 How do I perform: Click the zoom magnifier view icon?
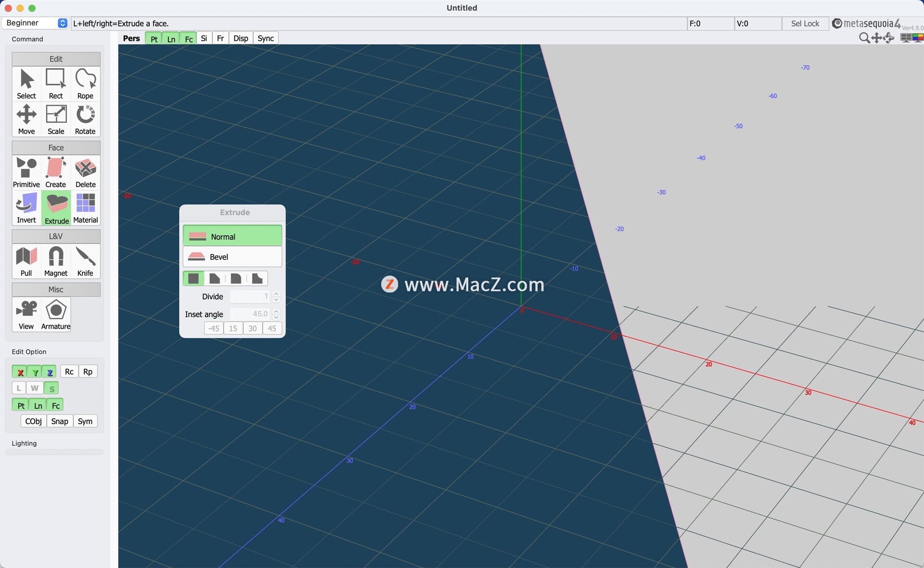point(864,38)
